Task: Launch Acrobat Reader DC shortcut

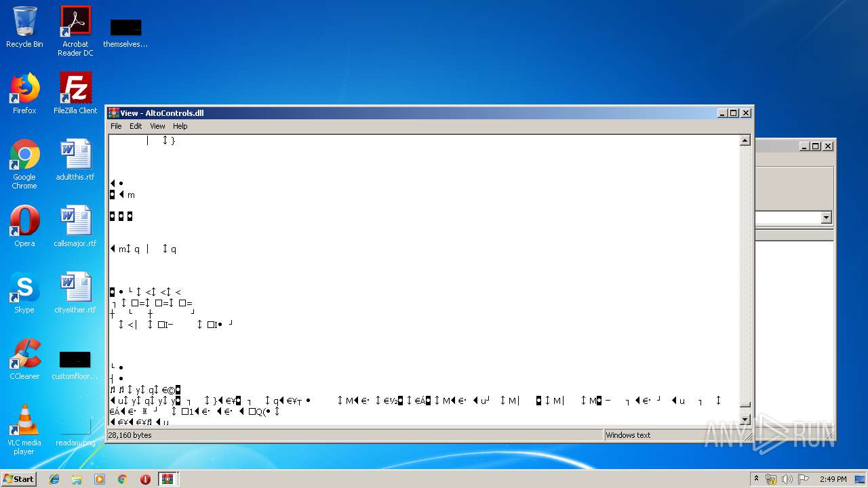Action: [x=75, y=31]
